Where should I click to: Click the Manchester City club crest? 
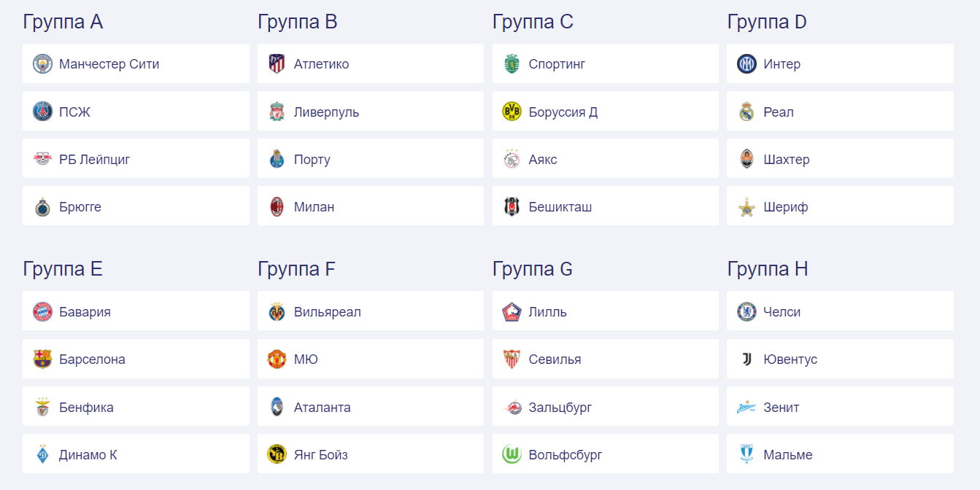(x=42, y=64)
